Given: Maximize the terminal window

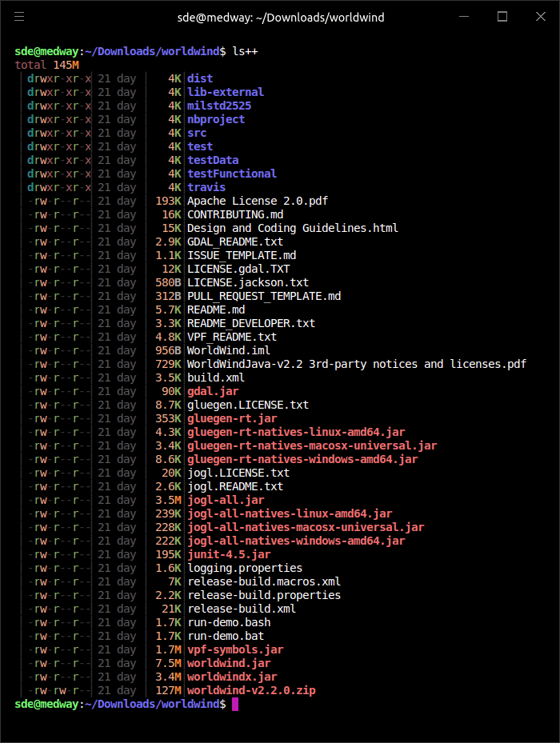Looking at the screenshot, I should pos(502,17).
